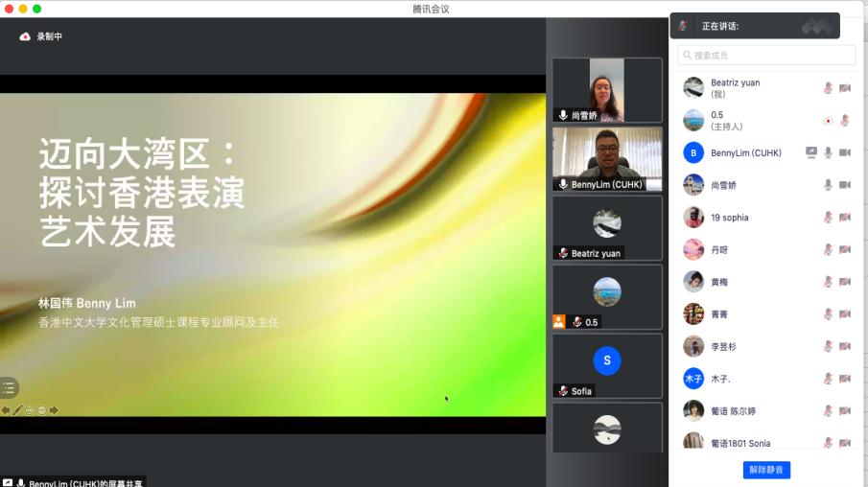This screenshot has height=487, width=868.
Task: Select BennyLim (CUHK) video thumbnail
Action: pyautogui.click(x=606, y=159)
